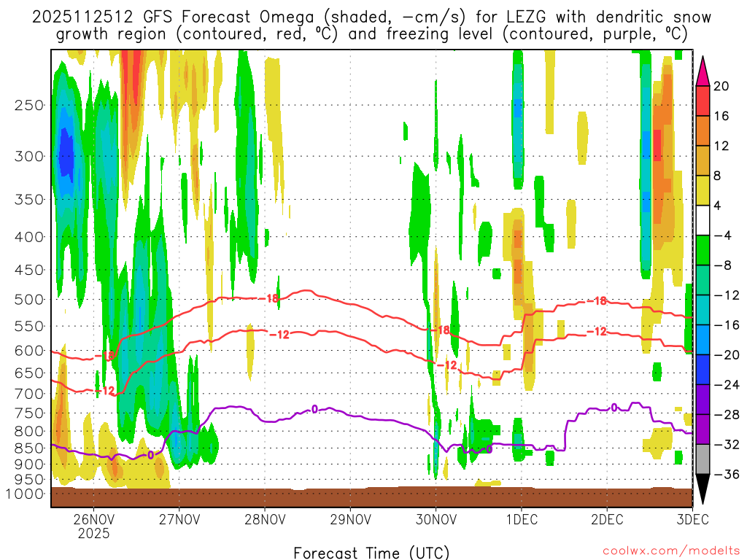Click the 400 pressure level label
This screenshot has width=747, height=560.
point(29,237)
